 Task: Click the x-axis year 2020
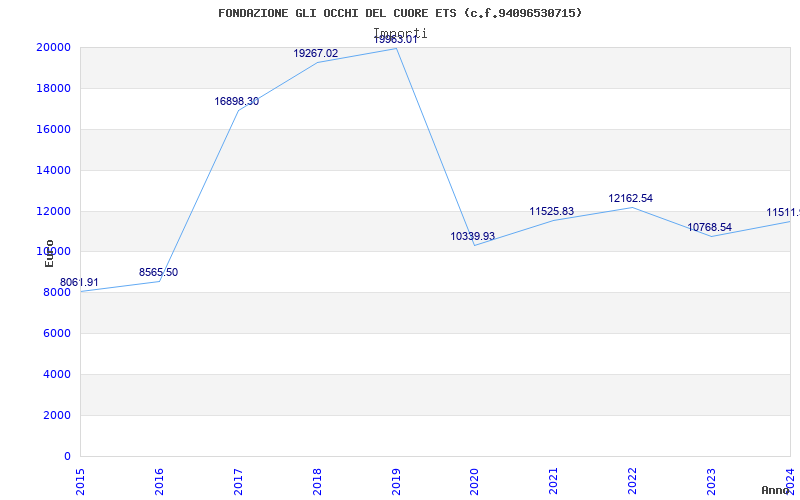pos(474,482)
